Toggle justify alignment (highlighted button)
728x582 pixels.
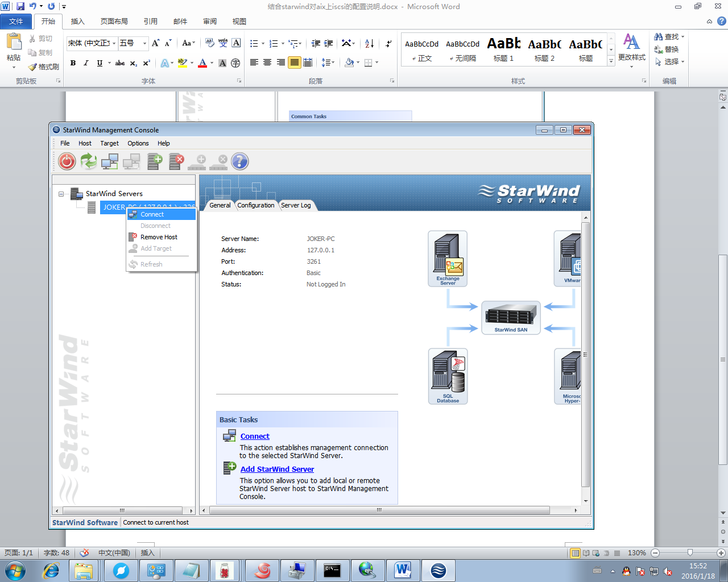click(x=294, y=63)
